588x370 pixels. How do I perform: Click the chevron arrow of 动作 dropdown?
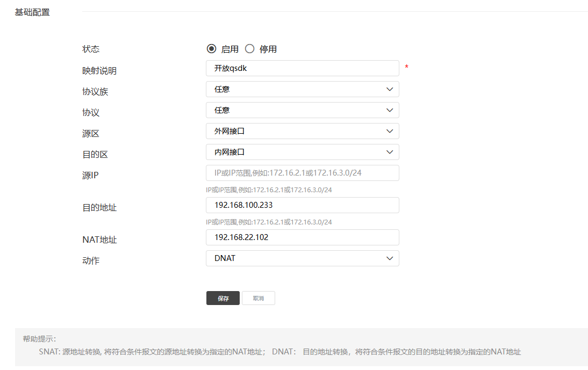pos(390,258)
